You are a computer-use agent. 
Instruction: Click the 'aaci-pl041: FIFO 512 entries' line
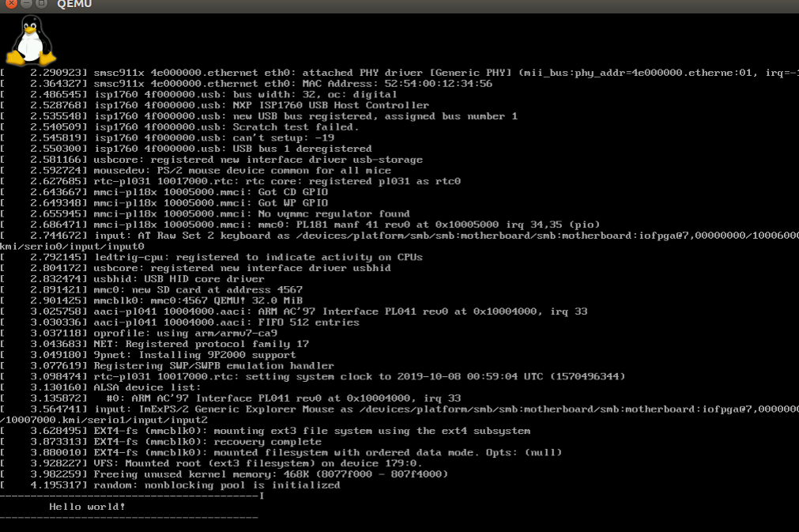point(180,322)
